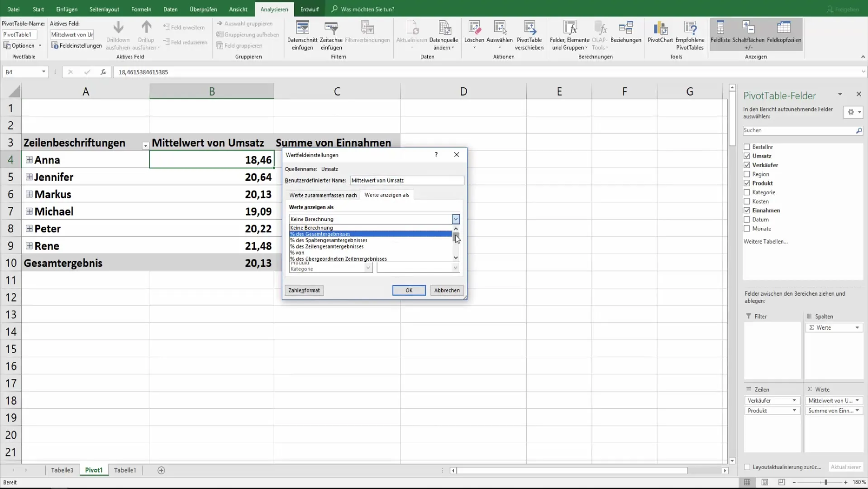Click the Benutzerdefinierter Name input field
Image resolution: width=868 pixels, height=489 pixels.
[407, 181]
